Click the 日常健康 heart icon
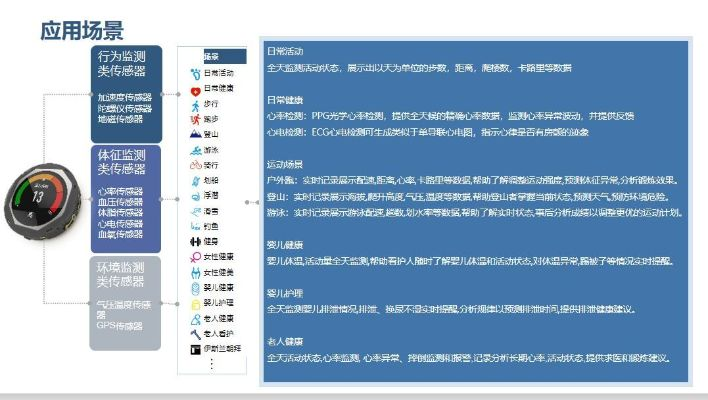Viewport: 708px width, 400px height. point(195,88)
